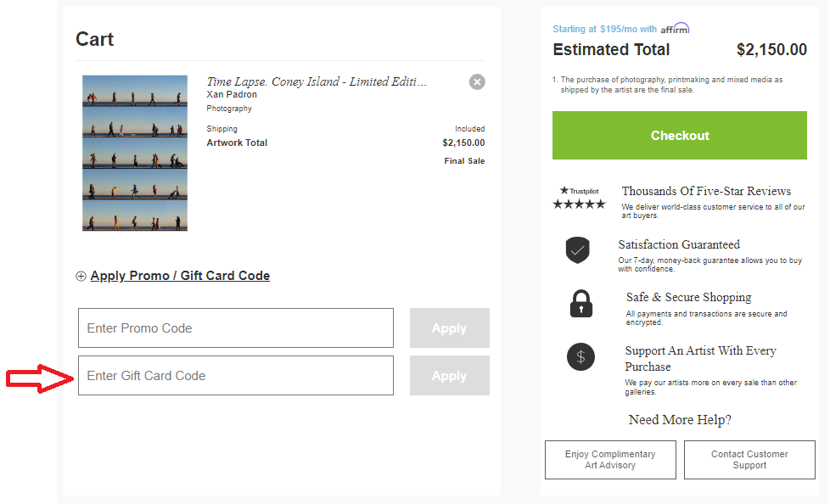Click the Affirm logo
The image size is (830, 504).
click(675, 28)
